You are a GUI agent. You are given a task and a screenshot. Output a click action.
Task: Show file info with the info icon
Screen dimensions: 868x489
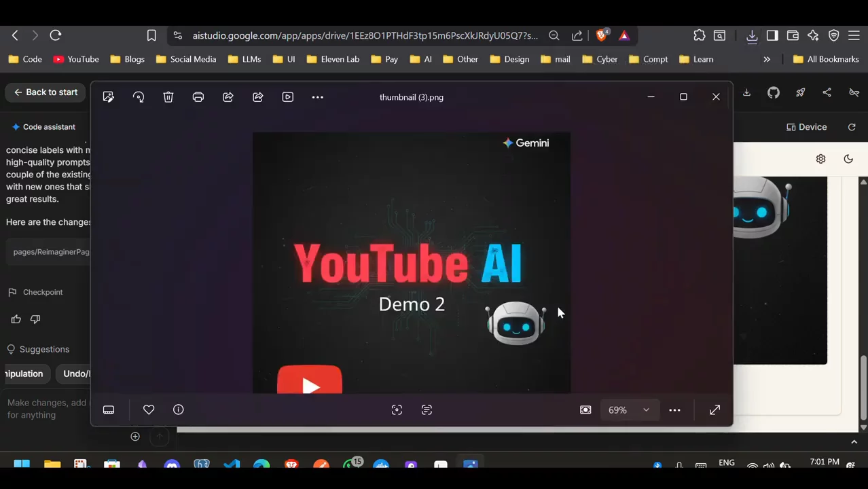pyautogui.click(x=179, y=410)
